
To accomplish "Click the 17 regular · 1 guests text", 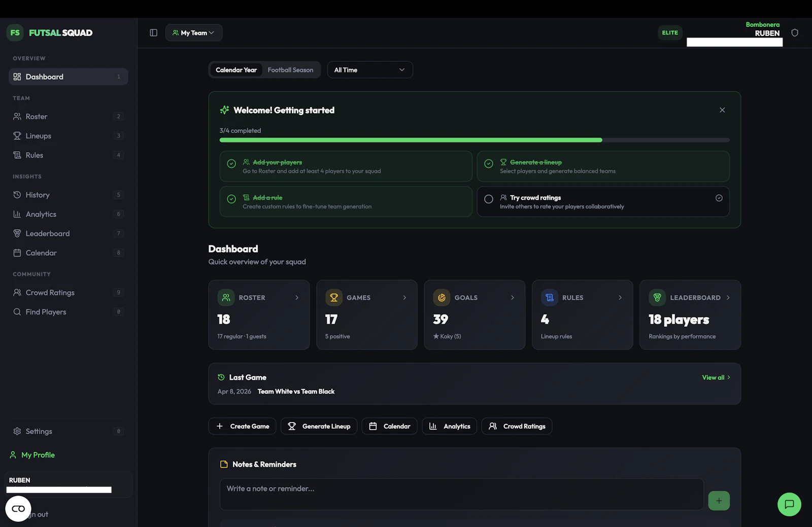I will [x=242, y=336].
